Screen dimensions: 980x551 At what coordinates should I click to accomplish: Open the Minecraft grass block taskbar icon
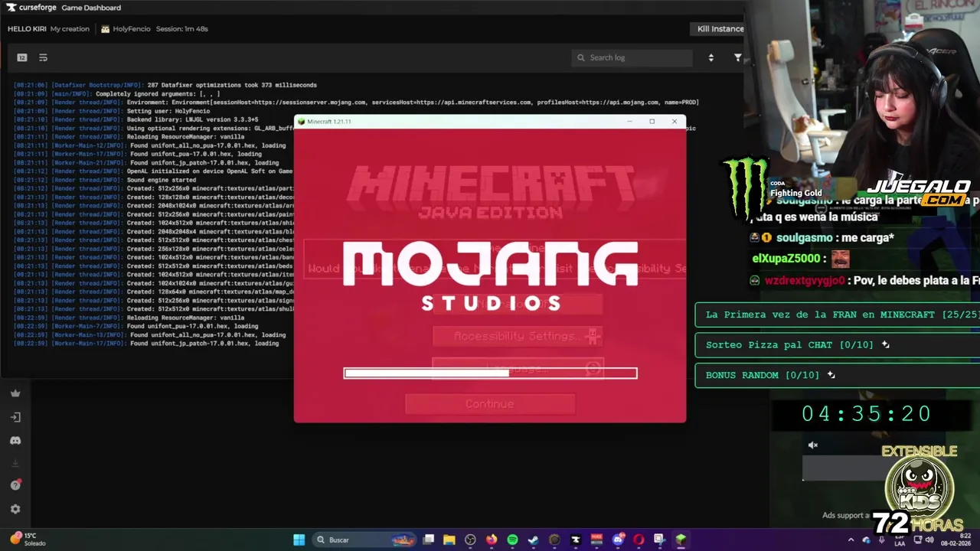point(681,540)
